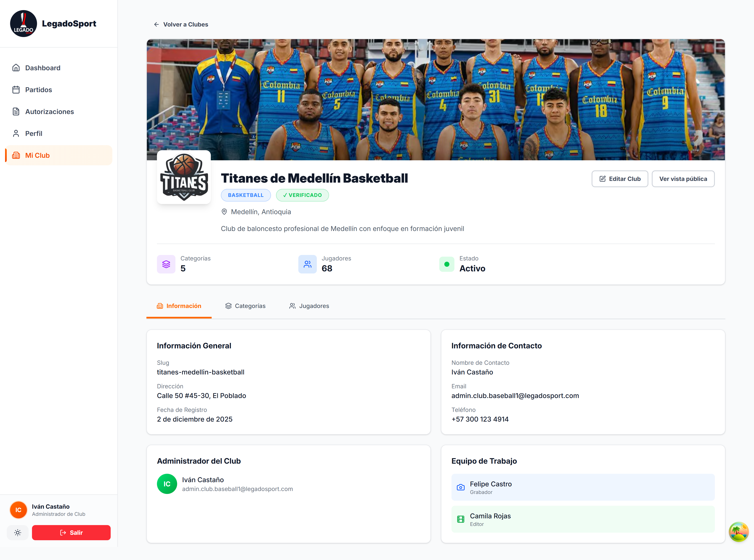Click the Titanes club logo thumbnail
754x560 pixels.
(184, 177)
